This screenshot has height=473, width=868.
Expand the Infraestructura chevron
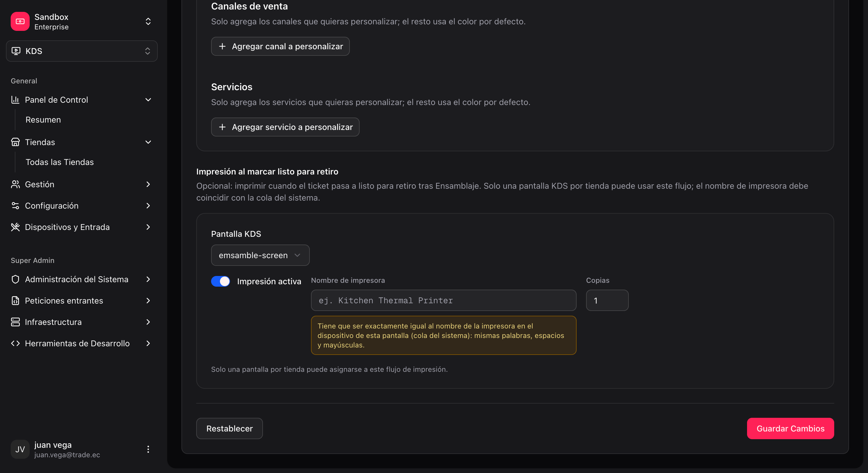[x=148, y=322]
